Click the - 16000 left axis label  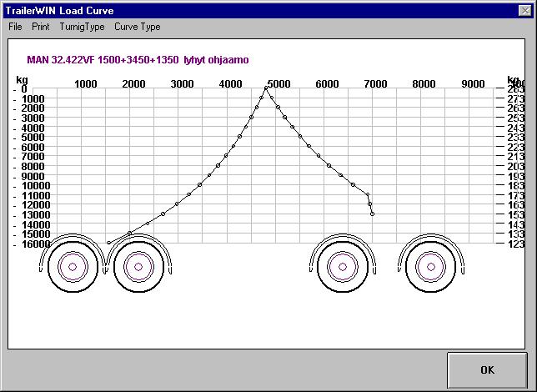pos(32,244)
